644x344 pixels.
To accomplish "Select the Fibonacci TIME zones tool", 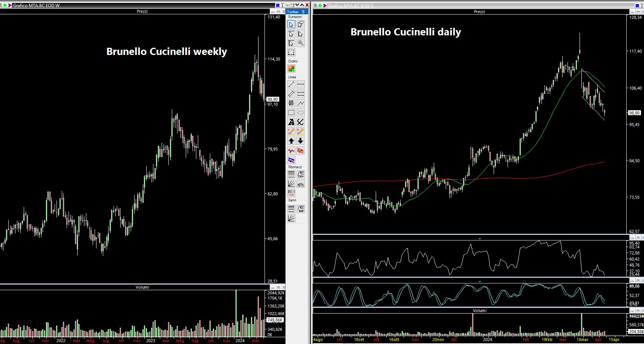I will click(x=291, y=193).
